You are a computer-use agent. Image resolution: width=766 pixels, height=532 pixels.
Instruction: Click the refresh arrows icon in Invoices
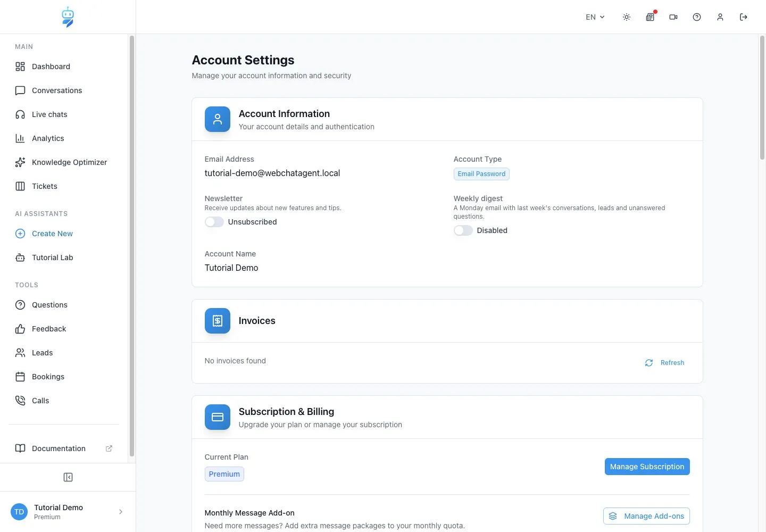click(649, 363)
